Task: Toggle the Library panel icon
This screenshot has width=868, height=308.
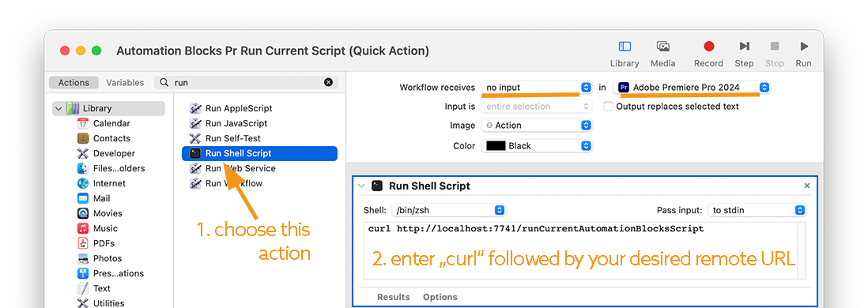Action: 625,47
